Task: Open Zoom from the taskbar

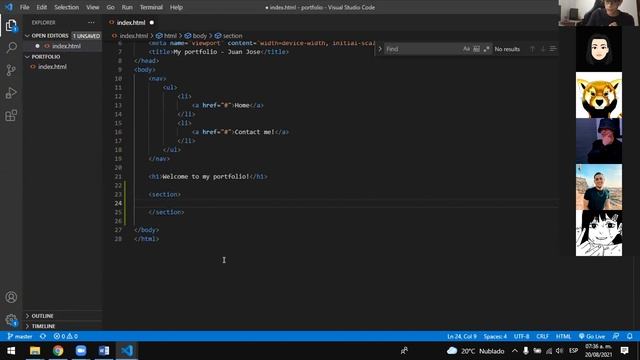Action: point(81,351)
